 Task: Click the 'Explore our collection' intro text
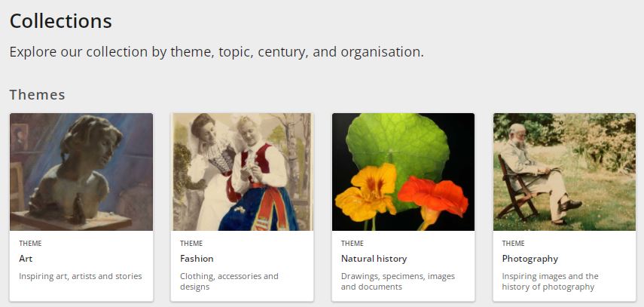coord(217,53)
